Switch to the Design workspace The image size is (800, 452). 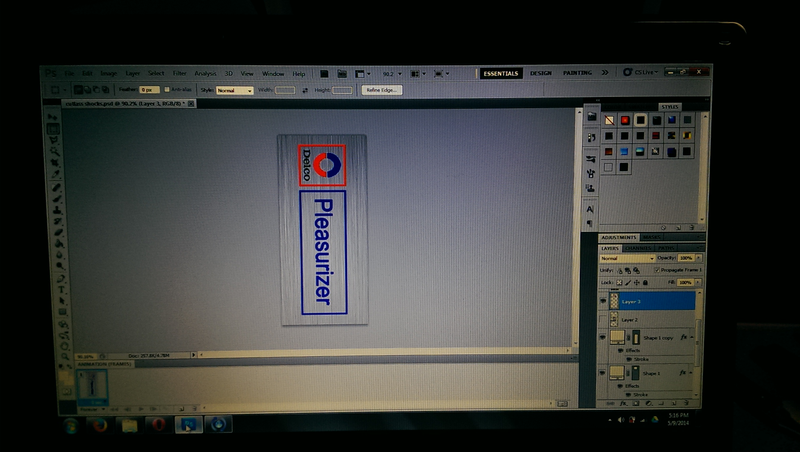tap(541, 73)
